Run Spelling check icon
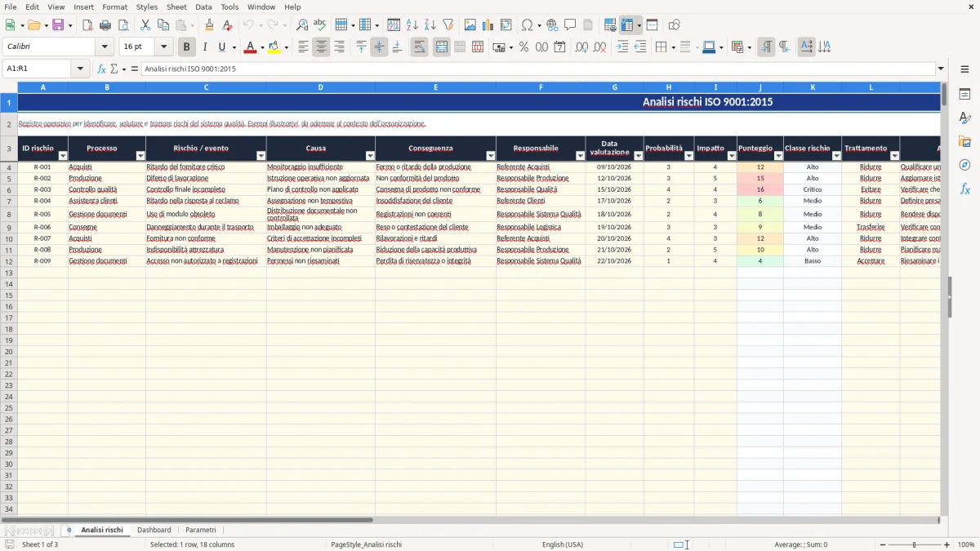 [x=320, y=25]
